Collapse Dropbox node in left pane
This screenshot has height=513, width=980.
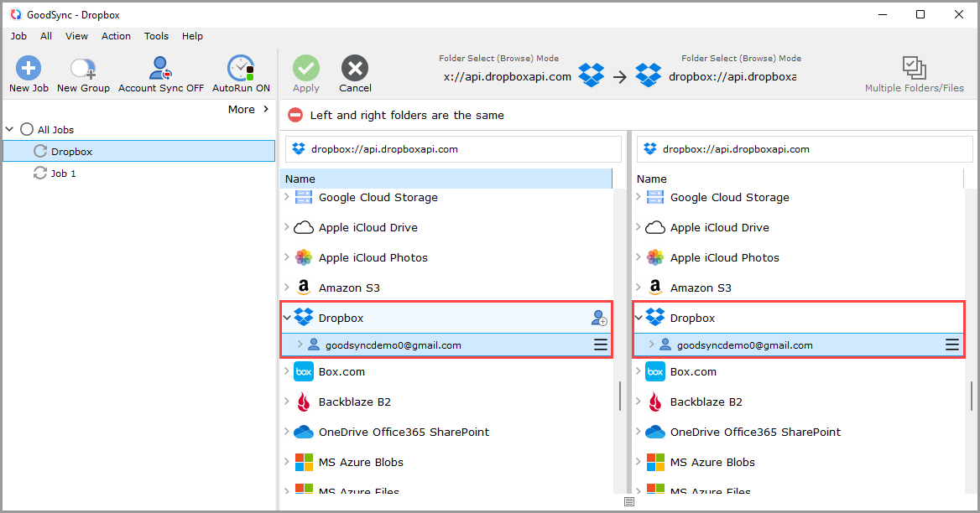click(x=287, y=318)
